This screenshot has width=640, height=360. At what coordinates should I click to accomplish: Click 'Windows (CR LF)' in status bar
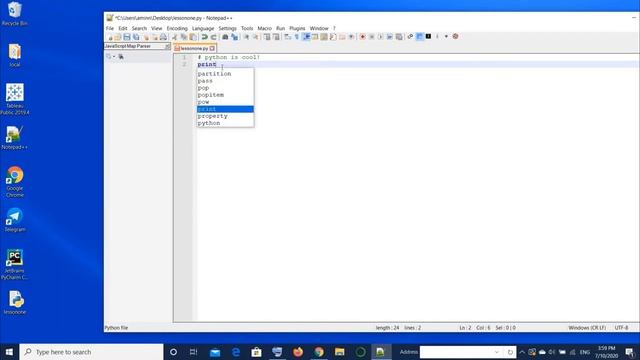(587, 328)
